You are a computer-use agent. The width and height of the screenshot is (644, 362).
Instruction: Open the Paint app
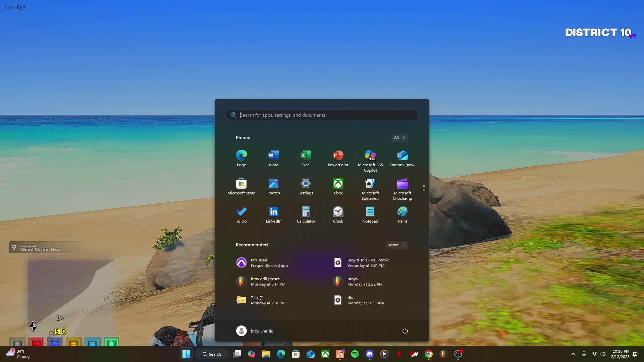[402, 215]
